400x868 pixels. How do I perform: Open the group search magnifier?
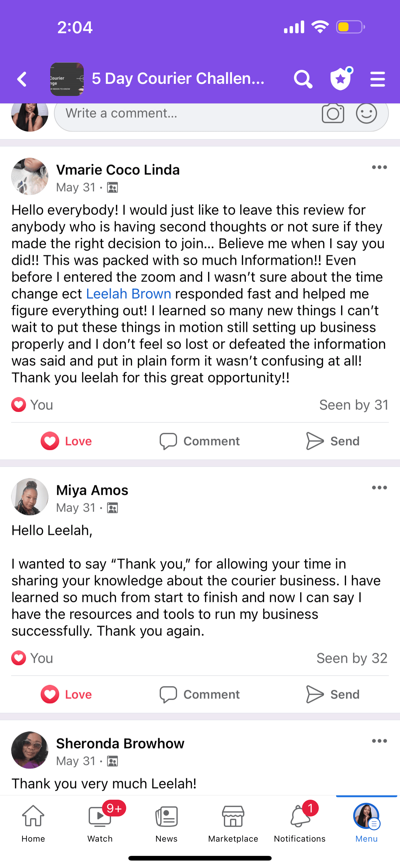[x=303, y=79]
